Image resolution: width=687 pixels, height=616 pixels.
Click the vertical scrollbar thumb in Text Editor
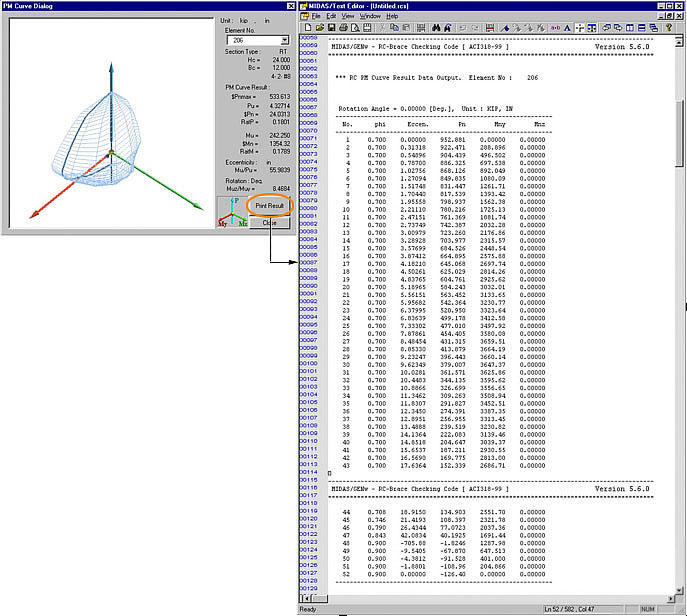click(x=679, y=133)
